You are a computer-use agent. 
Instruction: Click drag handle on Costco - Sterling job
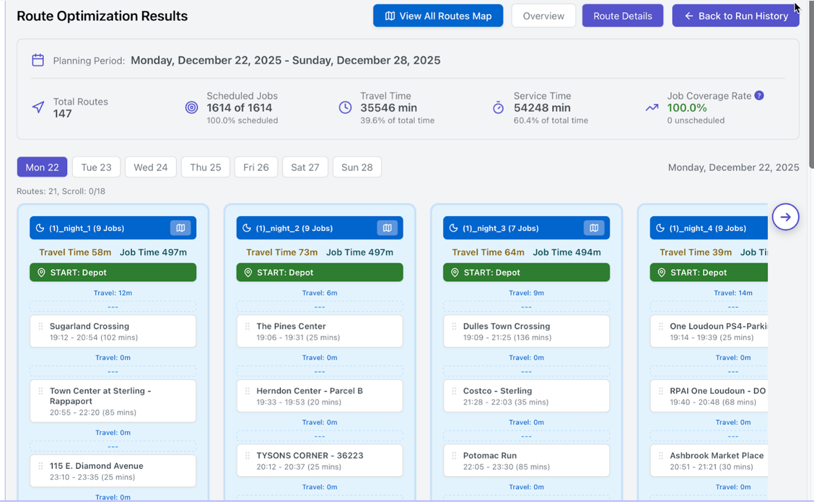454,391
